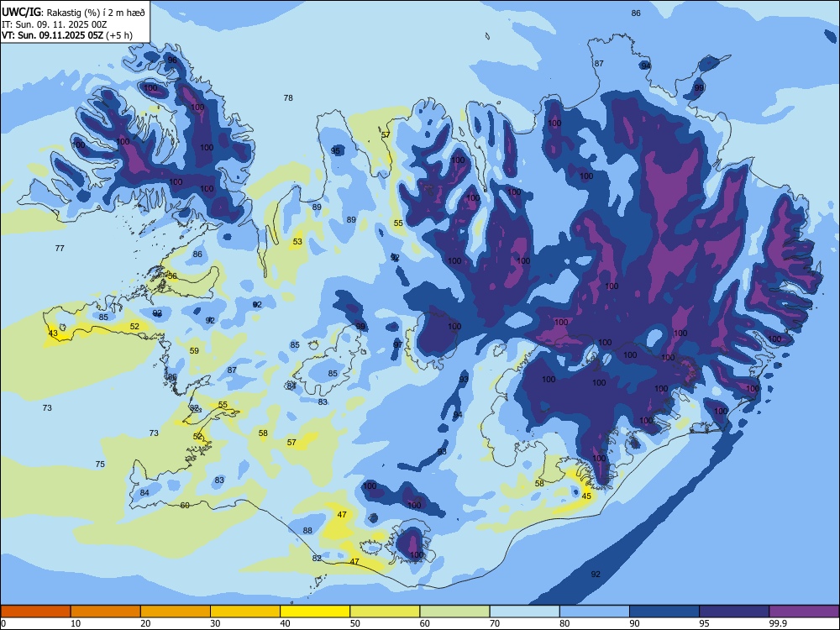Click the humidity value 59 in west Iceland
This screenshot has height=630, width=840.
[194, 351]
